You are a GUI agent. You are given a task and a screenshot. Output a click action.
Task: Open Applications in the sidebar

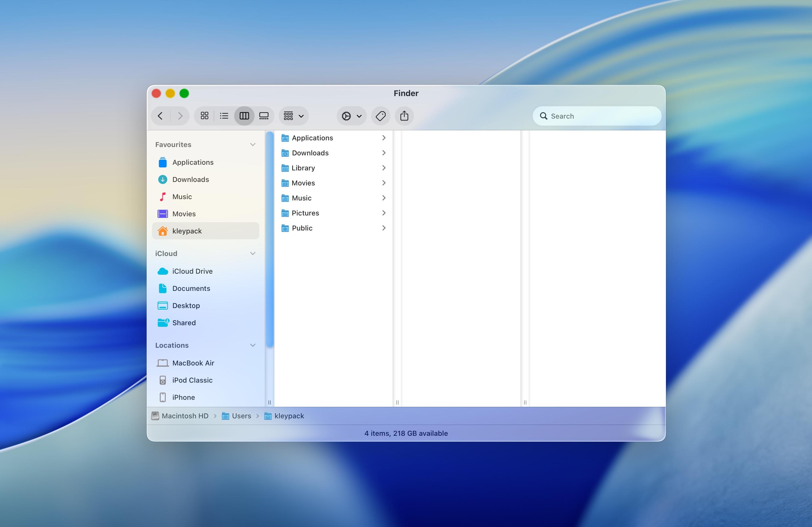[206, 162]
